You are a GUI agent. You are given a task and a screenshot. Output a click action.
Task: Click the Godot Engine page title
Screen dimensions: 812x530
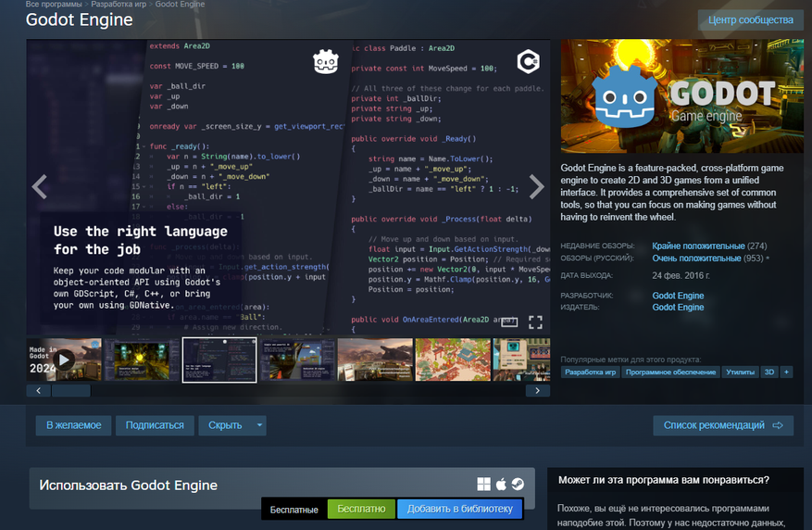point(80,19)
